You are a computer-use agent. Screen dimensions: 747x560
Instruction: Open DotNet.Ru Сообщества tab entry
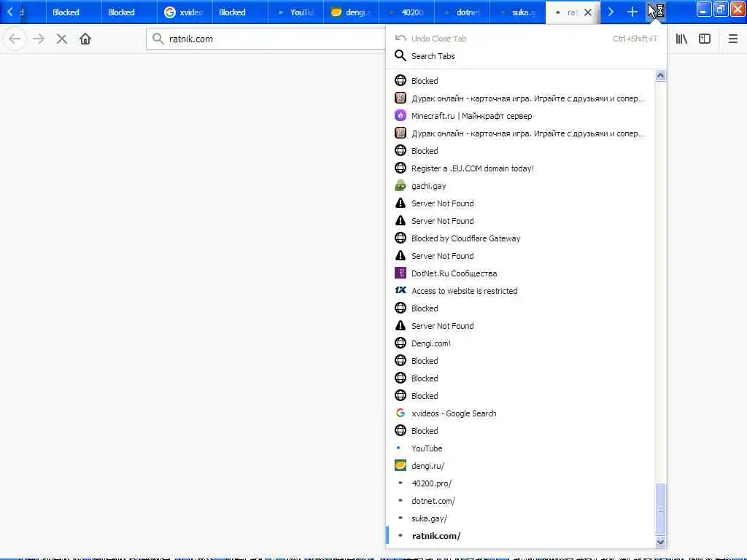[521, 273]
